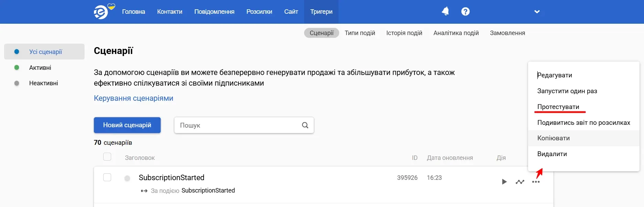Sort by Дата оновлення column header

(450, 158)
